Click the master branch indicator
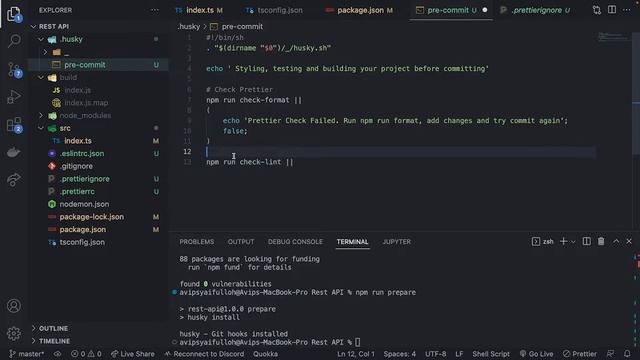This screenshot has width=640, height=360. [27, 354]
